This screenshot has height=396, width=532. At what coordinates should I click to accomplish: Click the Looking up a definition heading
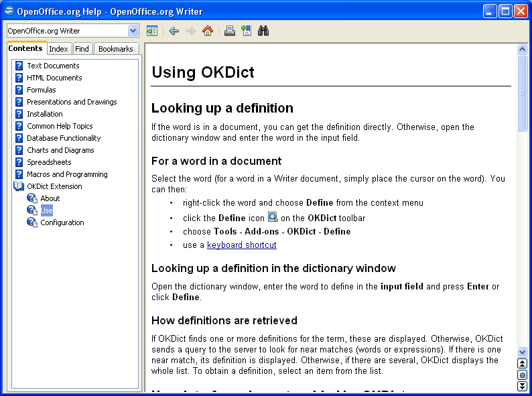point(222,108)
